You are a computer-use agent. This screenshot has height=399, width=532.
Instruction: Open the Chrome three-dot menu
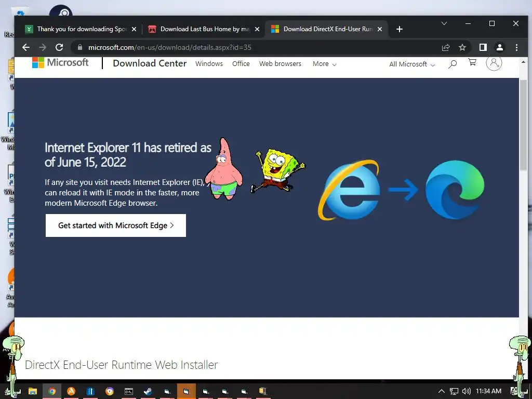(516, 47)
